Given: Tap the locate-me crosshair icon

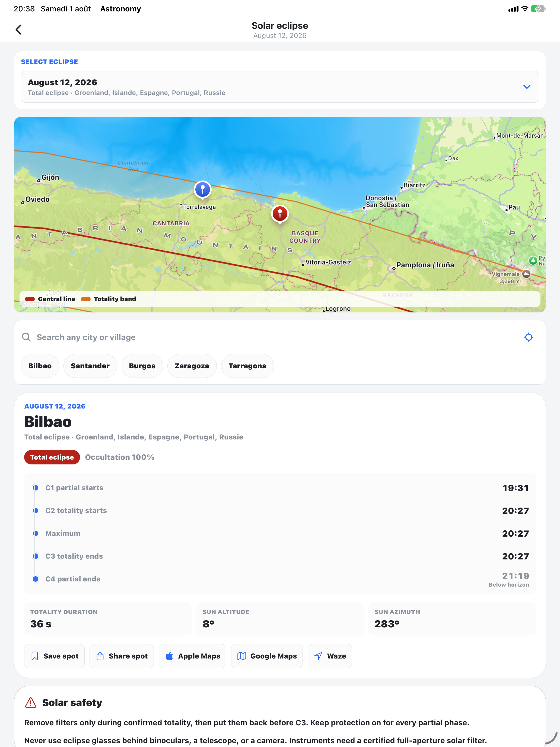Looking at the screenshot, I should pyautogui.click(x=529, y=337).
